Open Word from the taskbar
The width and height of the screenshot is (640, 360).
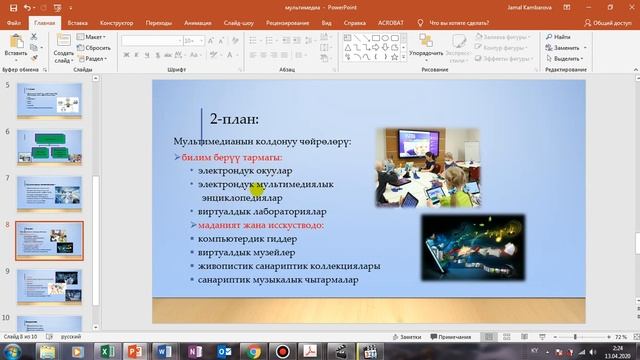[x=165, y=351]
